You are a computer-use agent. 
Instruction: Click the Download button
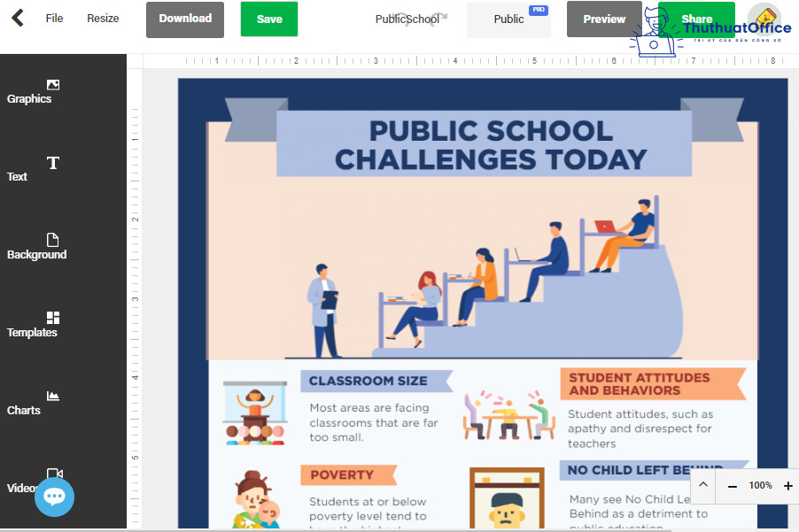(184, 19)
